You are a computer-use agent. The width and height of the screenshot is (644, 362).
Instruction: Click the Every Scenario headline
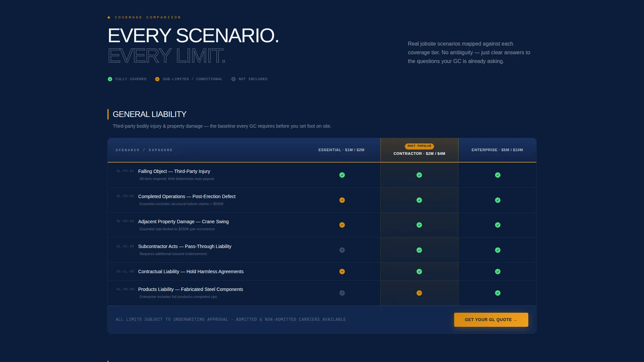193,36
